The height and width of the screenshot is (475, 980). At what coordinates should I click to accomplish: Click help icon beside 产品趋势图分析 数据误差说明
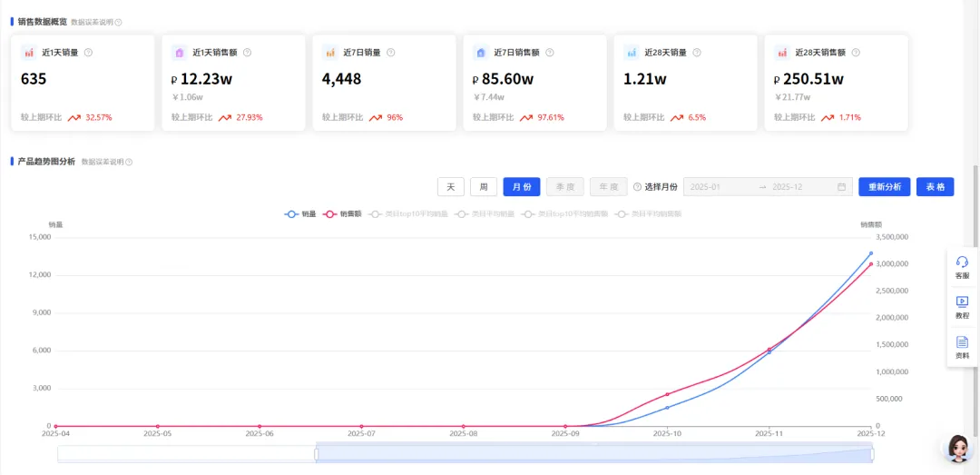click(x=129, y=162)
